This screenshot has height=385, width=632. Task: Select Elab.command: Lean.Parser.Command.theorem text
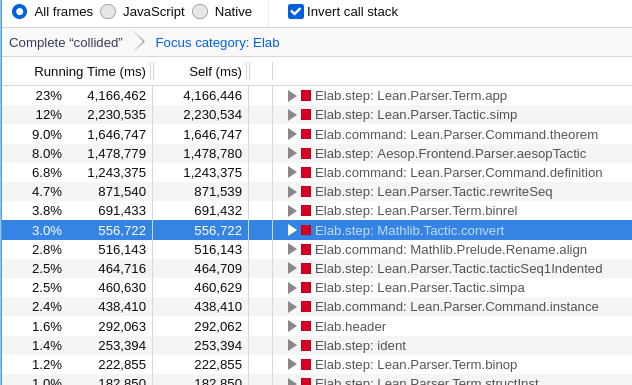pyautogui.click(x=456, y=134)
